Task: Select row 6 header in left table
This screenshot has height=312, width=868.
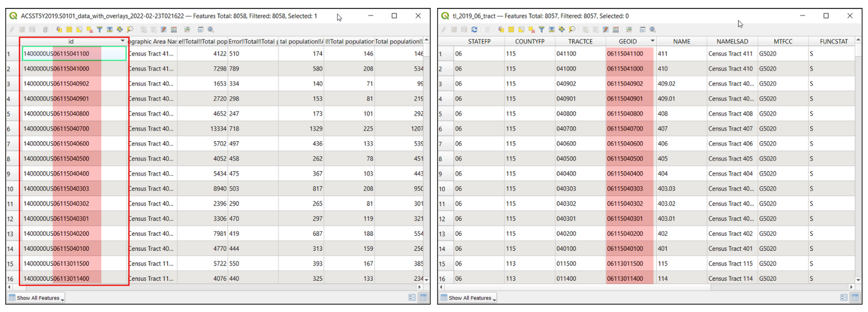Action: click(9, 129)
